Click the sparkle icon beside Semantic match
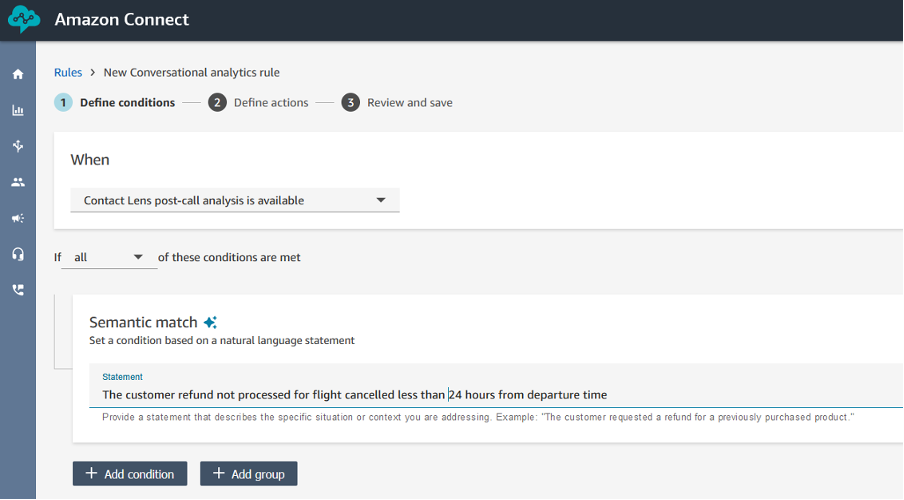 tap(210, 322)
